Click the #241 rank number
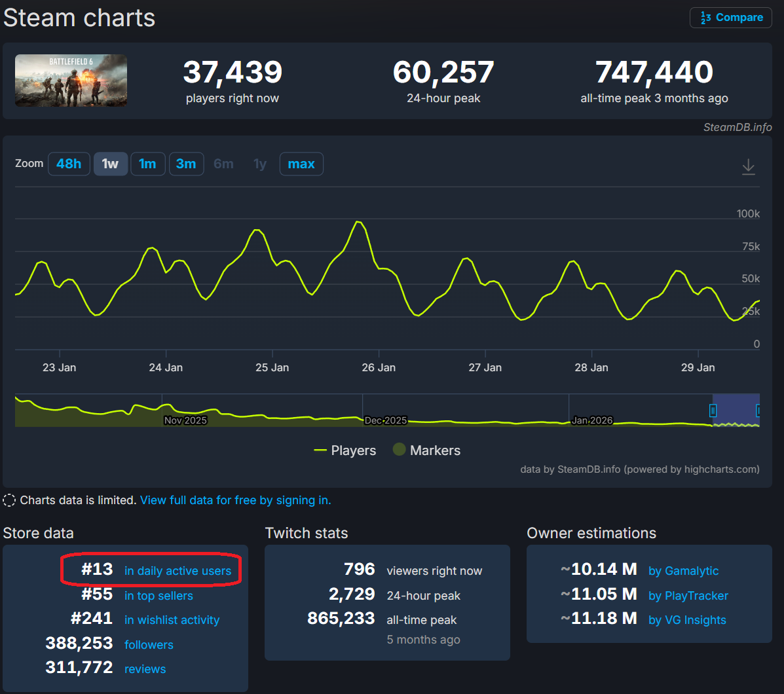This screenshot has width=784, height=694. [x=92, y=619]
